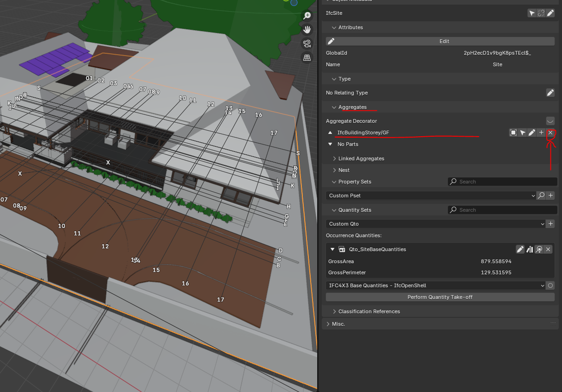Open the Custom Qto dropdown
The height and width of the screenshot is (392, 562).
pos(436,224)
